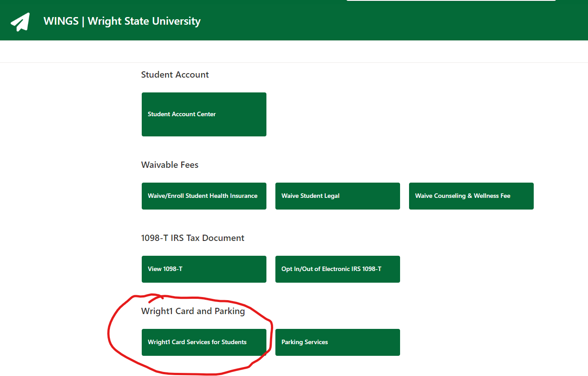Click the 1098-T IRS Tax Document heading
The width and height of the screenshot is (588, 376).
193,238
